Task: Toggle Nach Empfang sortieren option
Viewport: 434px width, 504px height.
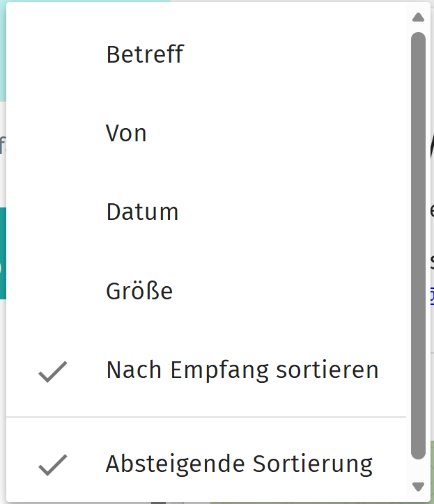Action: coord(242,370)
